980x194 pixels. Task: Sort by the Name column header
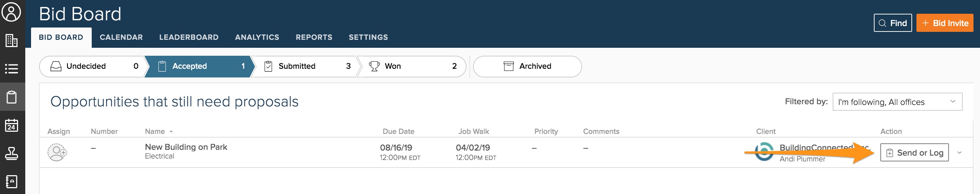(155, 131)
